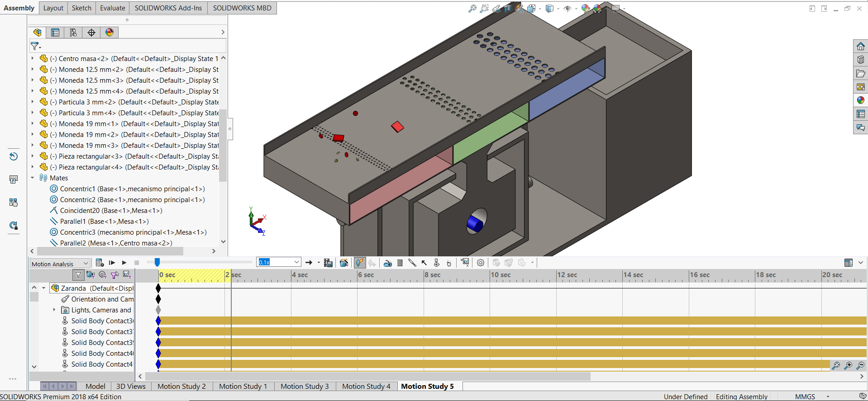Viewport: 868px width, 401px height.
Task: Toggle the timeline No Filter button
Action: pyautogui.click(x=78, y=275)
